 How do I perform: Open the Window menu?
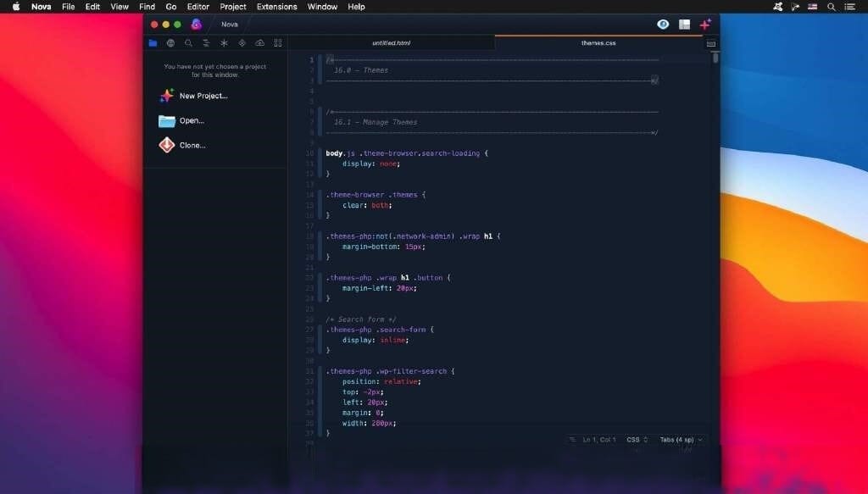point(322,7)
